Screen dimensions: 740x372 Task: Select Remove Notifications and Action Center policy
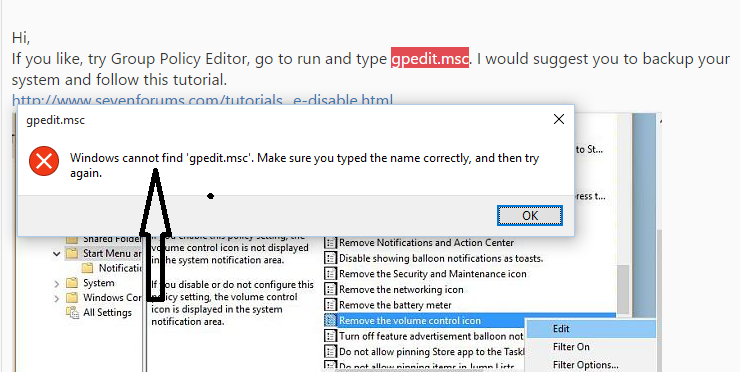click(x=426, y=243)
